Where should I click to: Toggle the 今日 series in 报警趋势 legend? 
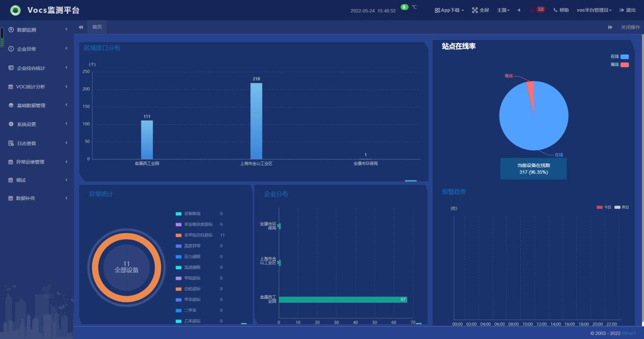[x=600, y=207]
